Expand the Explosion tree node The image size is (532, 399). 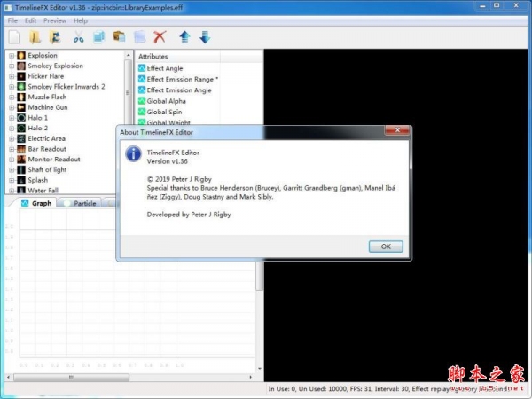tap(12, 56)
